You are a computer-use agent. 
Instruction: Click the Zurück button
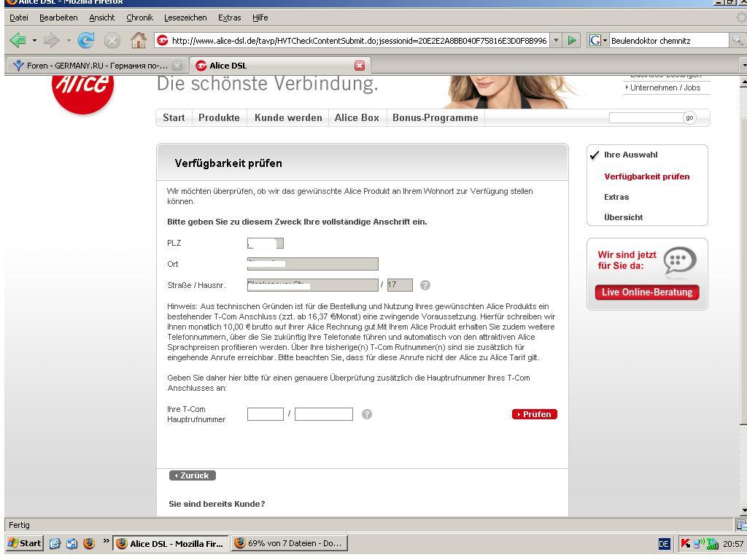[x=192, y=475]
